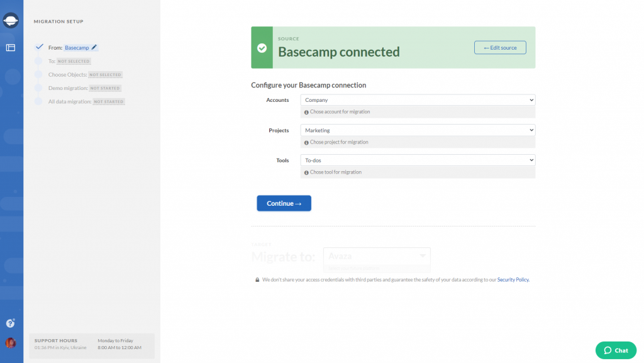Click the Edit source button
This screenshot has height=363, width=644.
[500, 48]
